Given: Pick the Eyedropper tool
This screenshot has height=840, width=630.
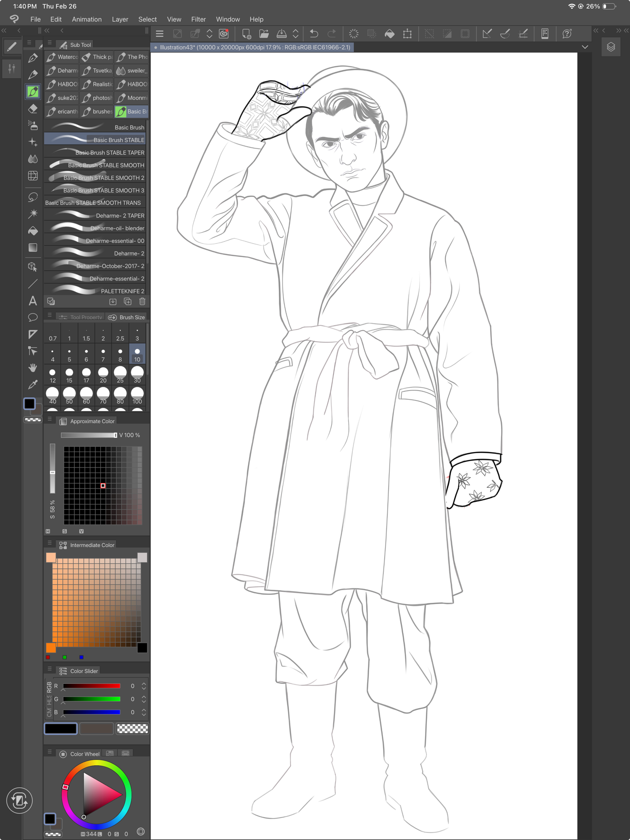Looking at the screenshot, I should tap(33, 384).
